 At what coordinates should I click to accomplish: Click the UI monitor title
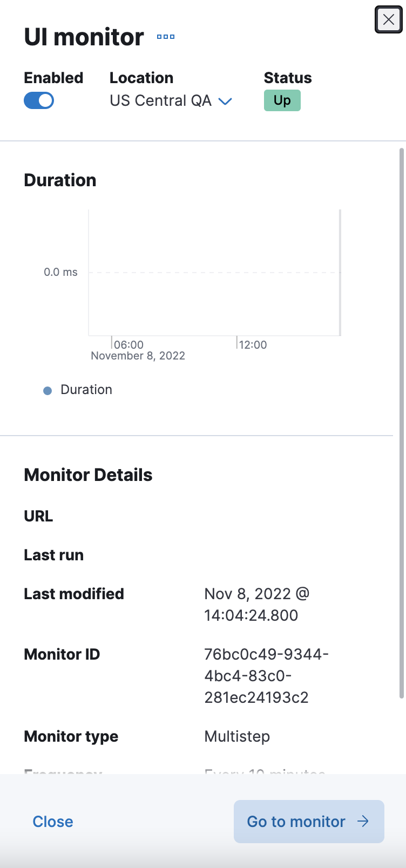click(x=83, y=37)
